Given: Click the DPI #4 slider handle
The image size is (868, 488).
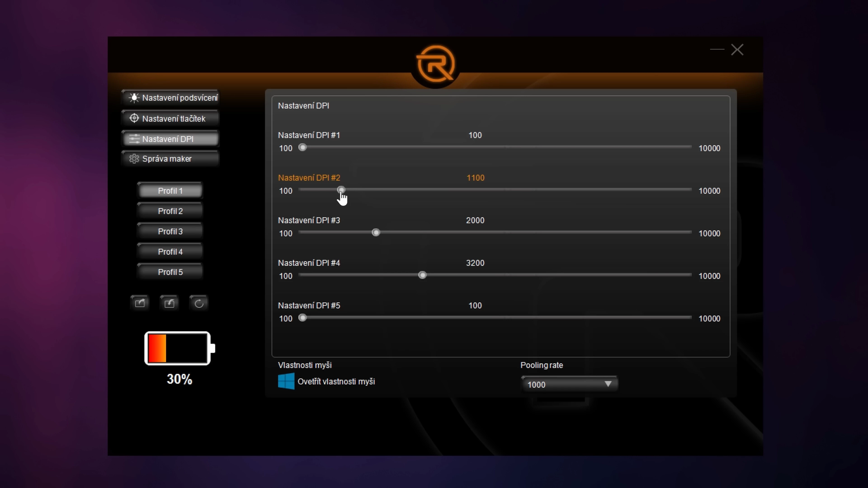Looking at the screenshot, I should pyautogui.click(x=422, y=275).
